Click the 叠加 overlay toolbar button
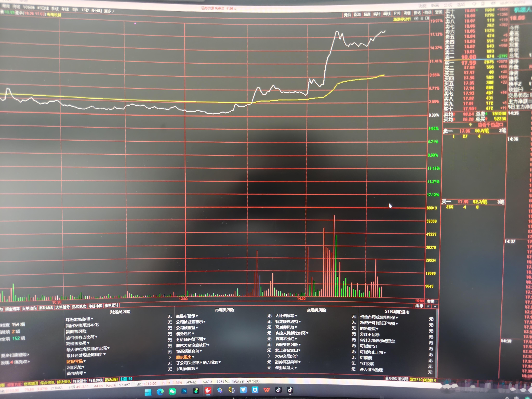 [x=357, y=14]
